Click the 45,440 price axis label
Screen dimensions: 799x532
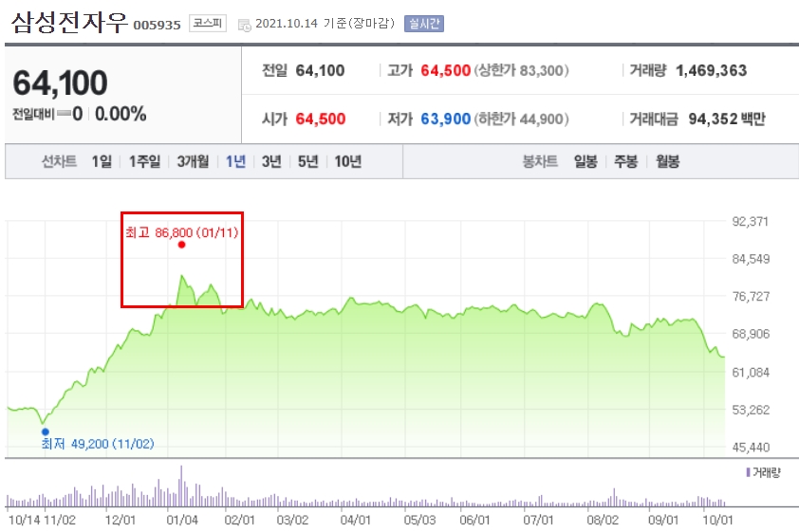(x=751, y=448)
